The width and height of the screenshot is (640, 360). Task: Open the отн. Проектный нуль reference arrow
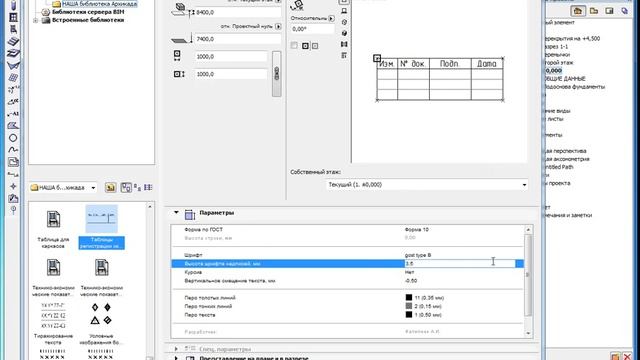pos(278,27)
